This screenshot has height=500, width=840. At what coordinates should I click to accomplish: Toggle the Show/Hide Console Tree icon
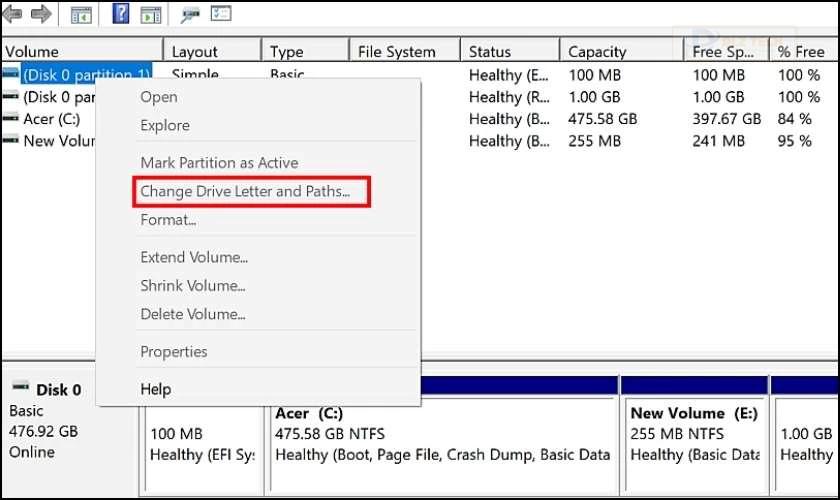click(x=81, y=14)
